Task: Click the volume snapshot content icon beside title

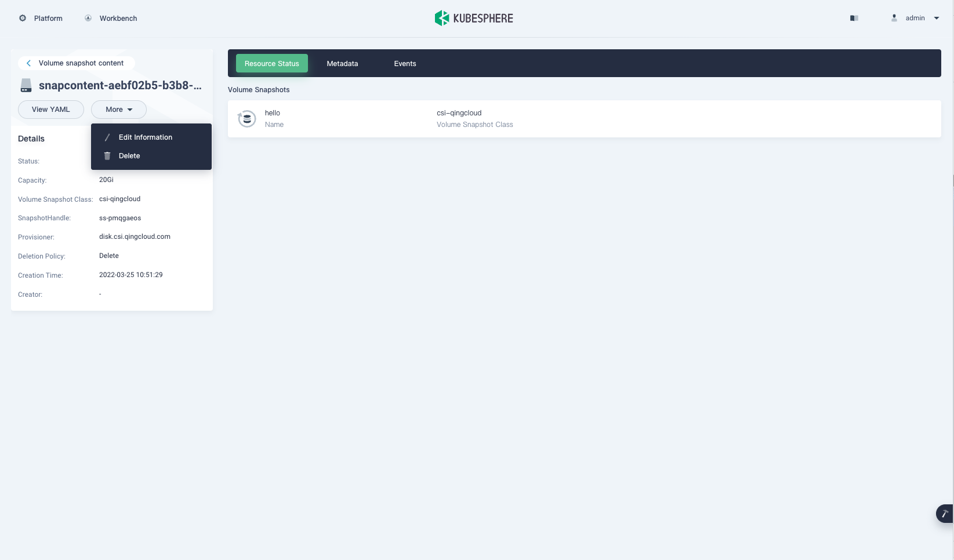Action: 26,85
